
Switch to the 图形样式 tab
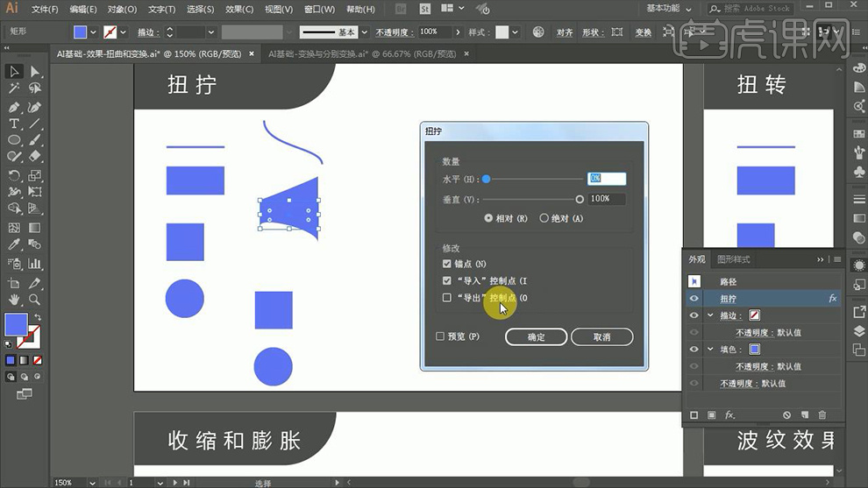(734, 259)
